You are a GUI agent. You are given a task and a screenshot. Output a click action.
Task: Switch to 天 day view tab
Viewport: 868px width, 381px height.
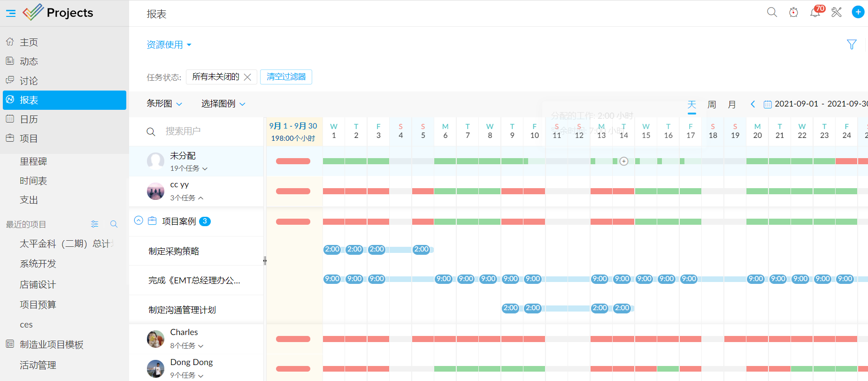pyautogui.click(x=691, y=104)
